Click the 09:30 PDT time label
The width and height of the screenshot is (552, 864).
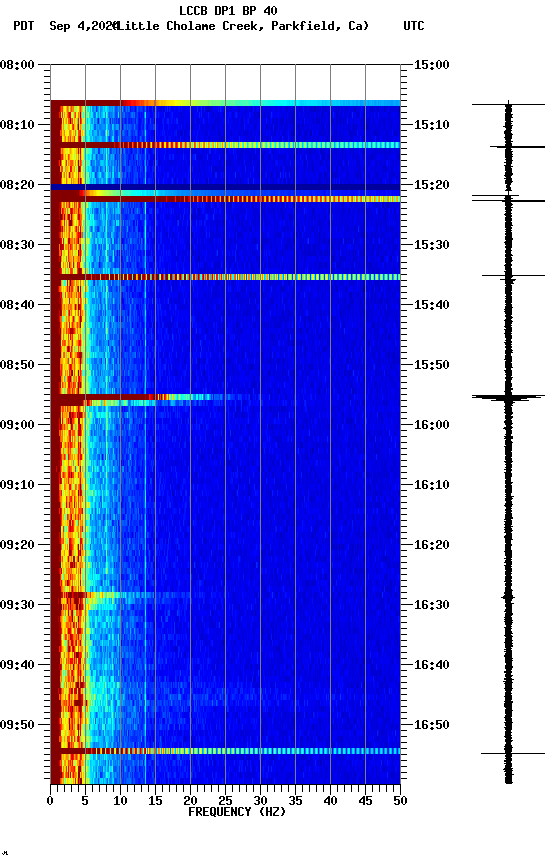tap(17, 605)
